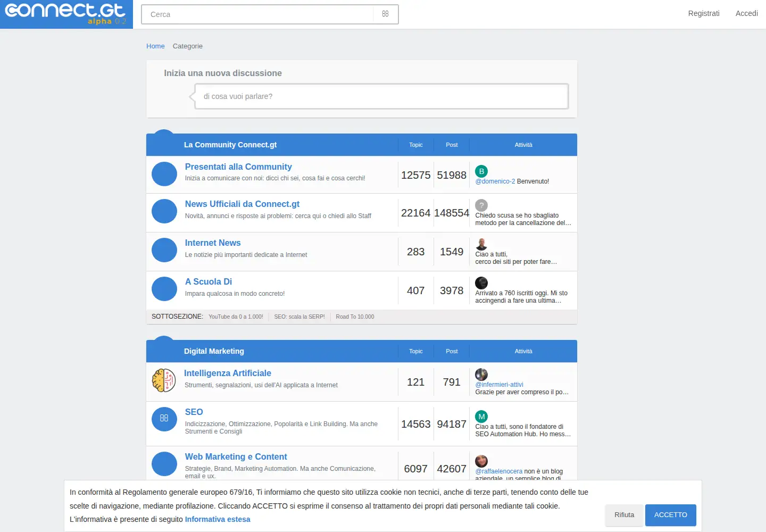Open subsection YouTube da 0 a 1.000!

[x=236, y=317]
